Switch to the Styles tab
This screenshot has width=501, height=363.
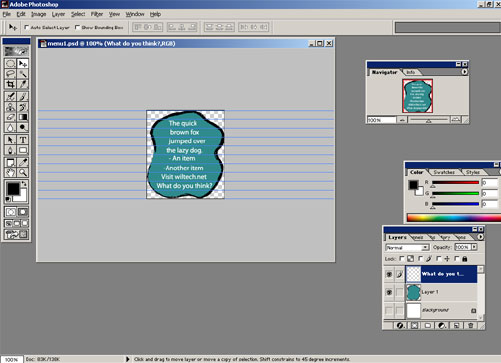473,172
